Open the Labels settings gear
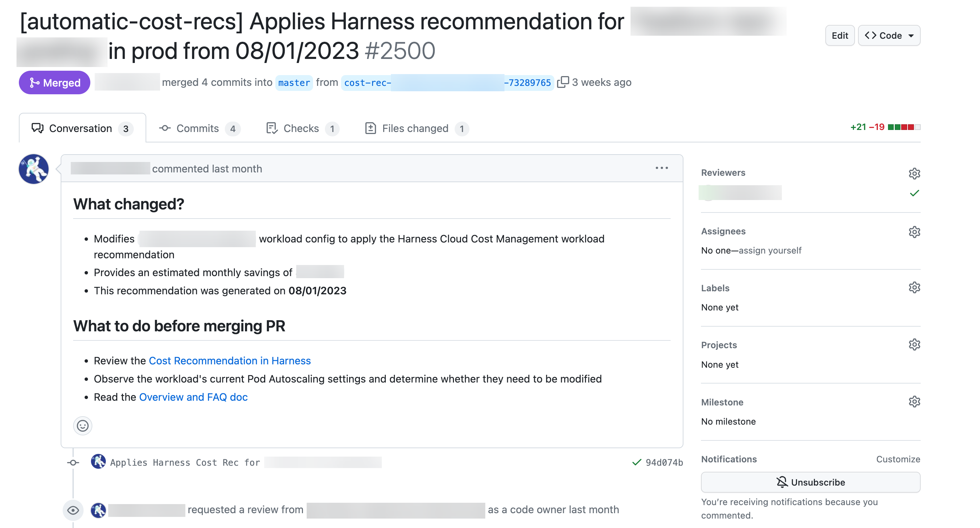Image resolution: width=980 pixels, height=528 pixels. point(915,288)
